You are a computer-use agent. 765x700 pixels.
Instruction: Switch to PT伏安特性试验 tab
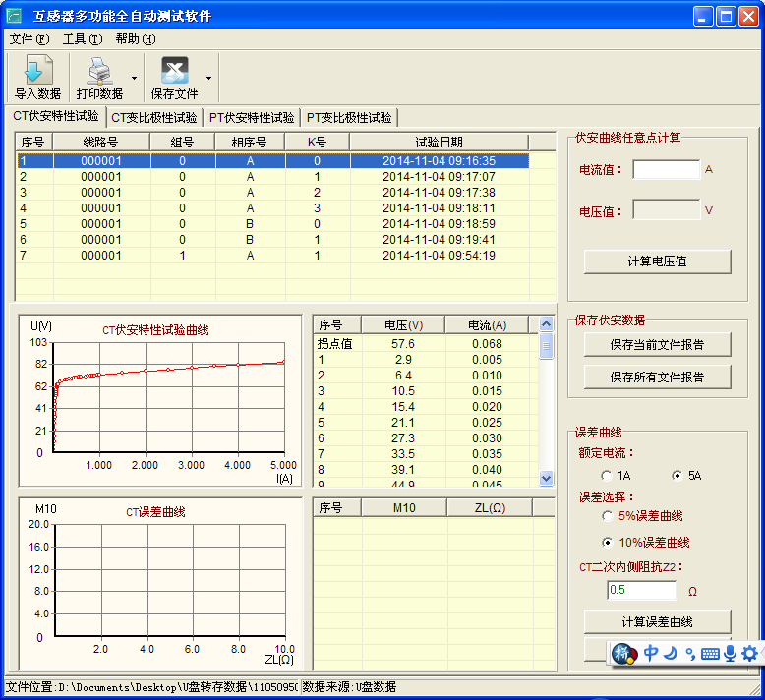(252, 118)
